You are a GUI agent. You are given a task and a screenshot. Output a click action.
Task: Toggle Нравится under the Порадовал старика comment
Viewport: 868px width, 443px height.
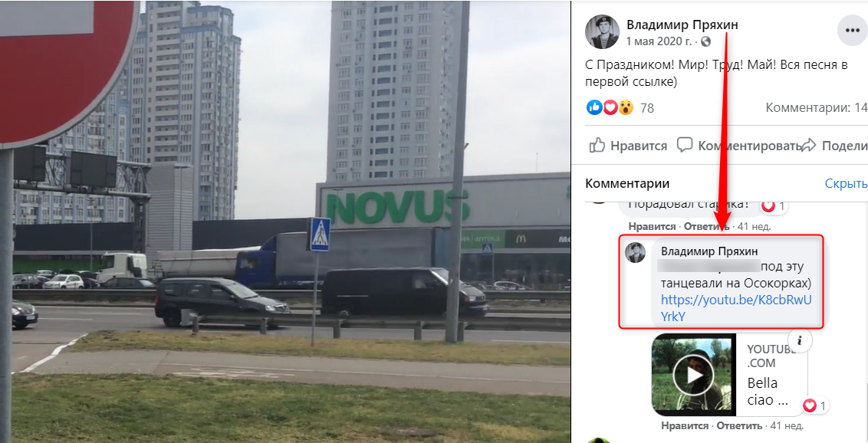point(652,227)
